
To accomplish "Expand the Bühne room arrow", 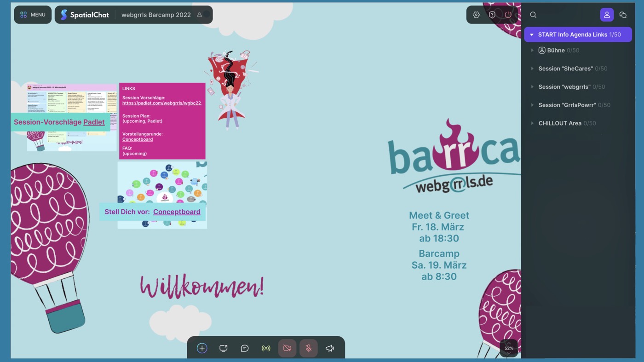I will click(532, 50).
